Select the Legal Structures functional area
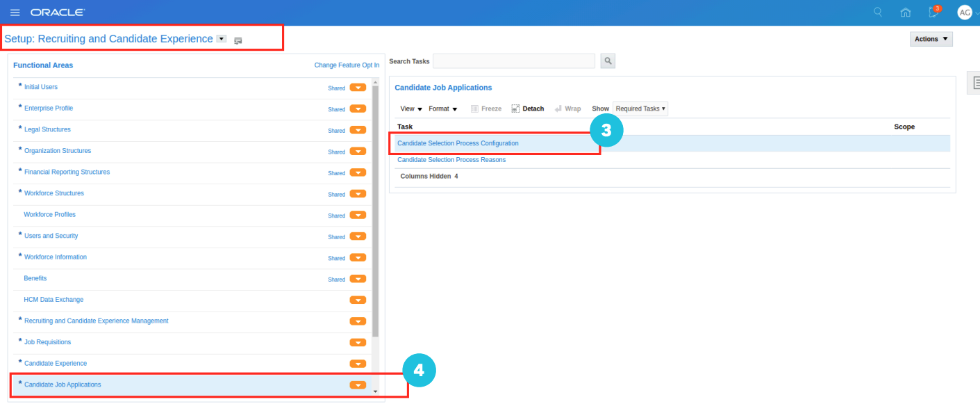The height and width of the screenshot is (404, 980). 47,129
